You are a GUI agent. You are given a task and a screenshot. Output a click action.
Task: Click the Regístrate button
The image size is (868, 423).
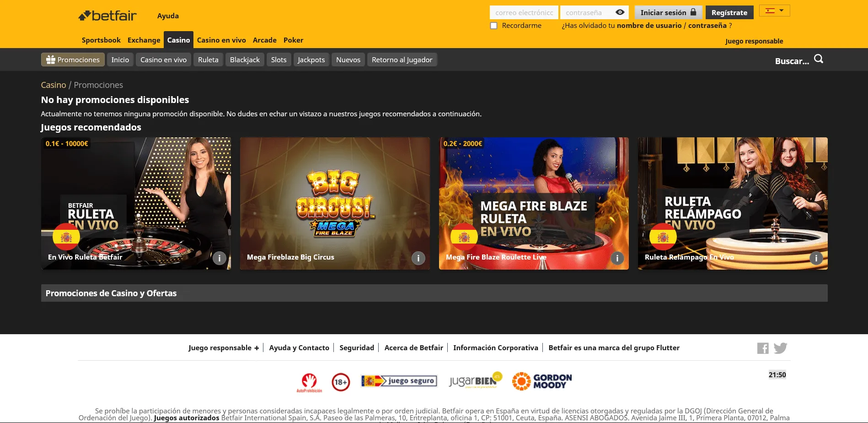729,12
